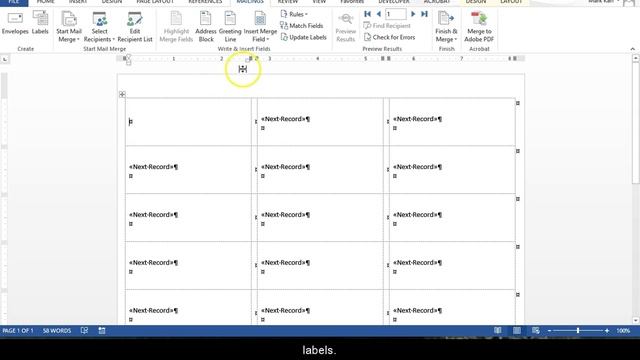
Task: Switch to the DEVELOPER tab
Action: pos(393,2)
